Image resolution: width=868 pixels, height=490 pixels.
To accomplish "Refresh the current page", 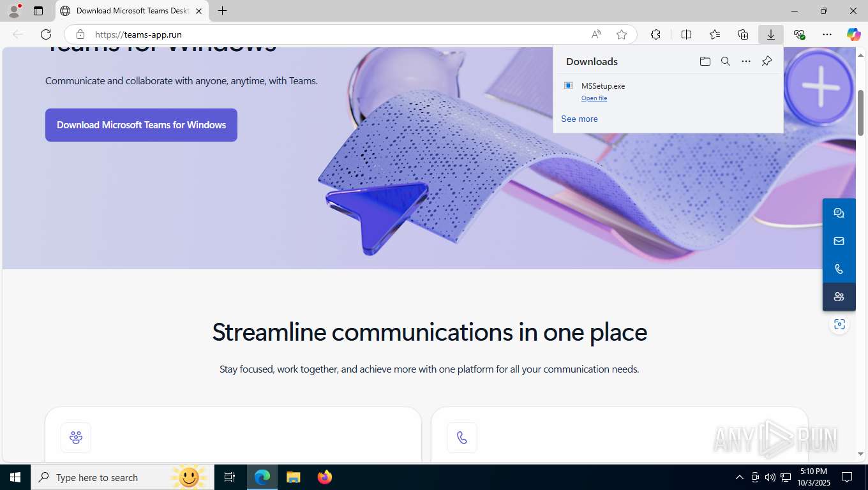I will click(x=46, y=34).
